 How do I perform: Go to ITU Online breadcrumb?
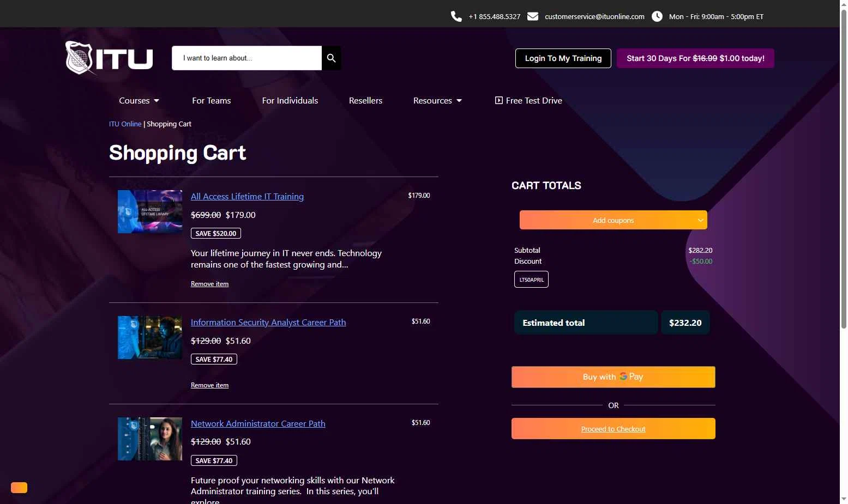[125, 124]
